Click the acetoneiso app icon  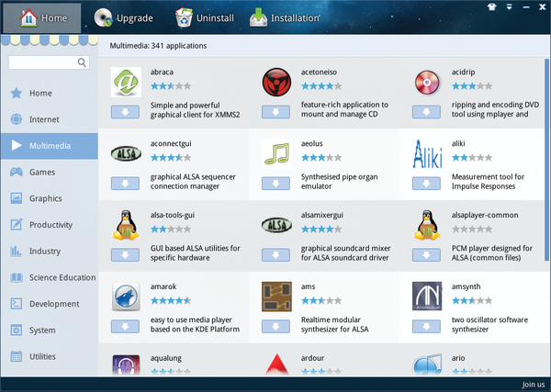(x=276, y=83)
